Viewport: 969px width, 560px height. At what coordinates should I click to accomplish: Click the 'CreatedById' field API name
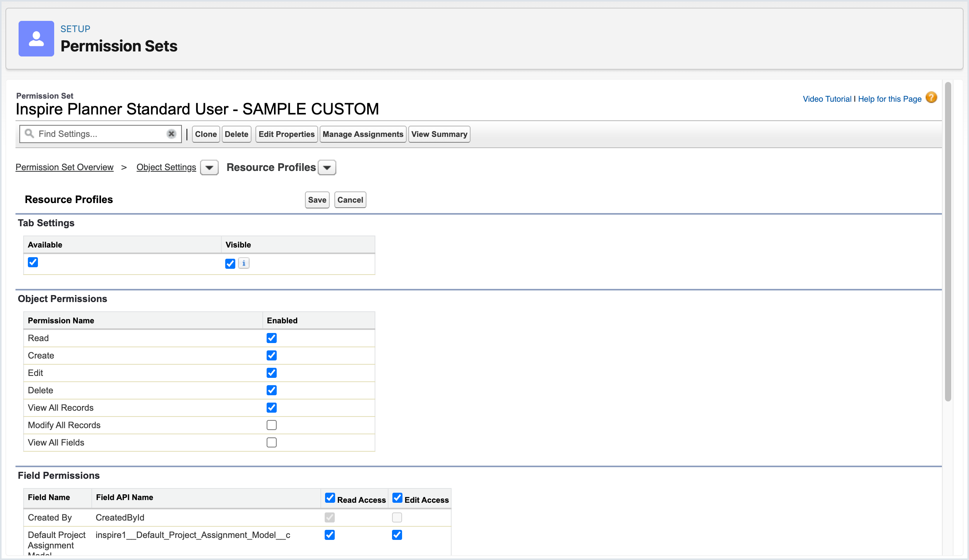120,517
